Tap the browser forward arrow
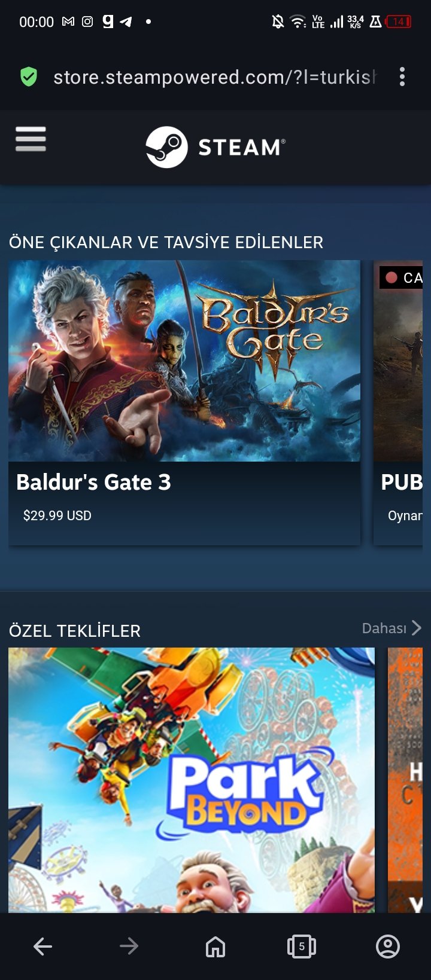This screenshot has height=980, width=431. pos(129,946)
